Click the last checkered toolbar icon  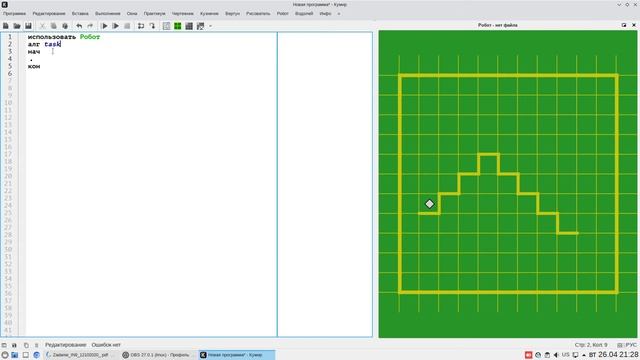point(200,26)
